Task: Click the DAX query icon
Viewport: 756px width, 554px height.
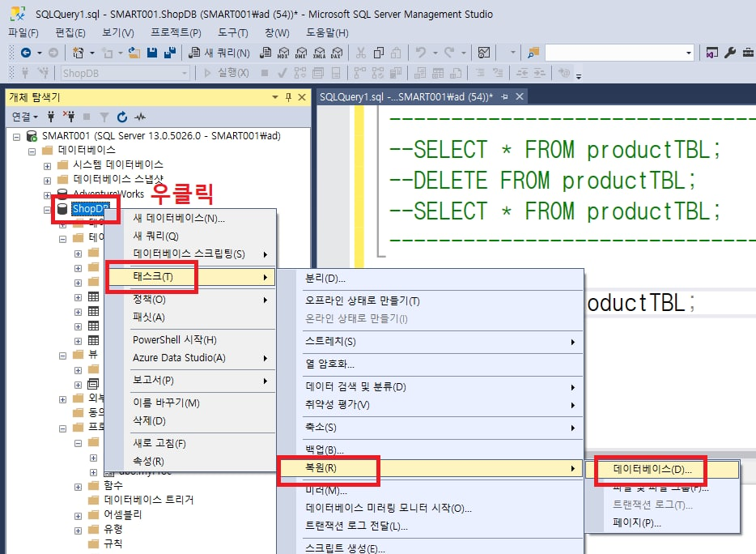Action: coord(337,53)
